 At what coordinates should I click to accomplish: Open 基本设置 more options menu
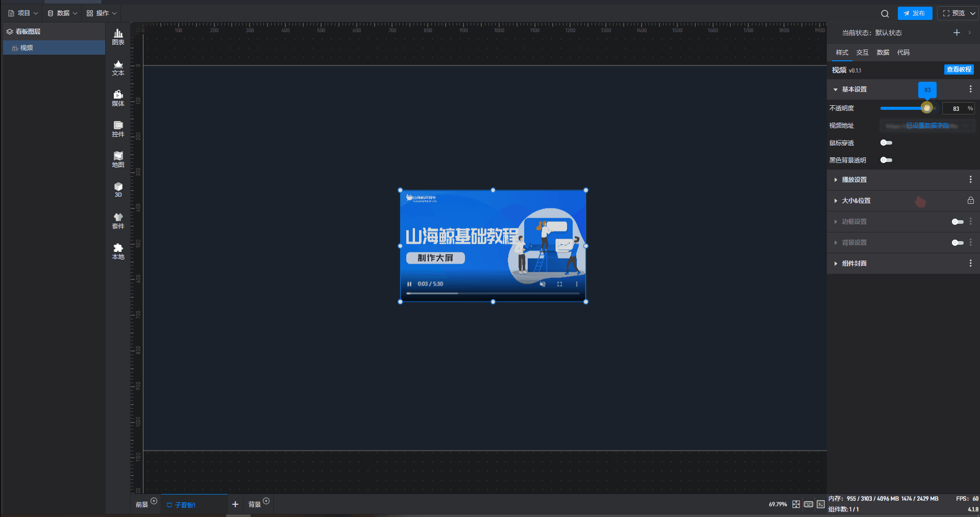(x=970, y=89)
